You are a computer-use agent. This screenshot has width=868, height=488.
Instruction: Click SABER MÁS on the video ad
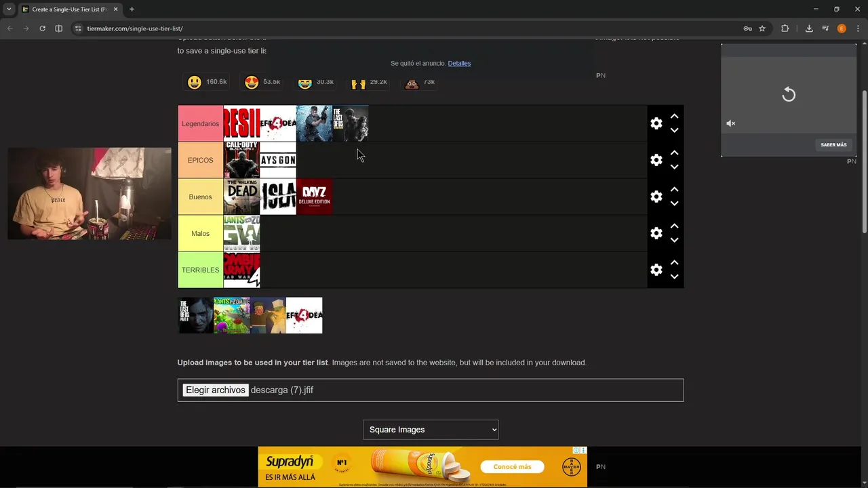[833, 144]
